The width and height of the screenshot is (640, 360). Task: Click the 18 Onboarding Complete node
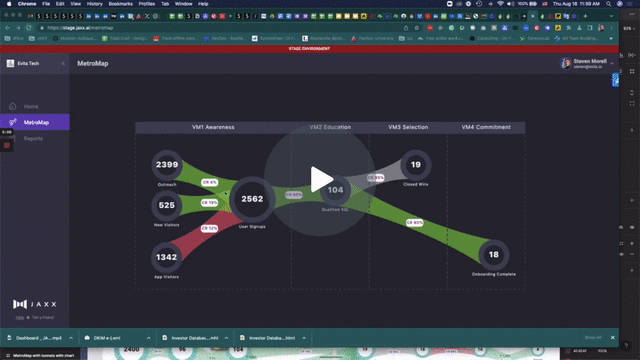coord(493,255)
